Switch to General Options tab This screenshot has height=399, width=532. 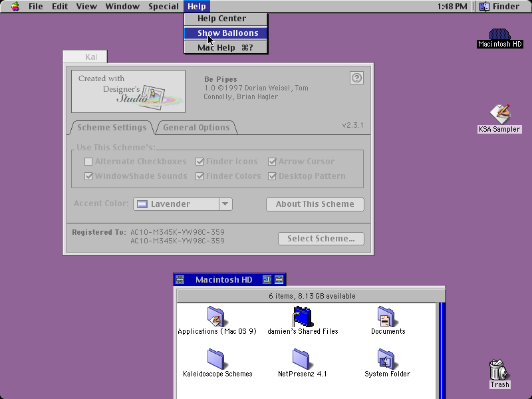click(196, 128)
